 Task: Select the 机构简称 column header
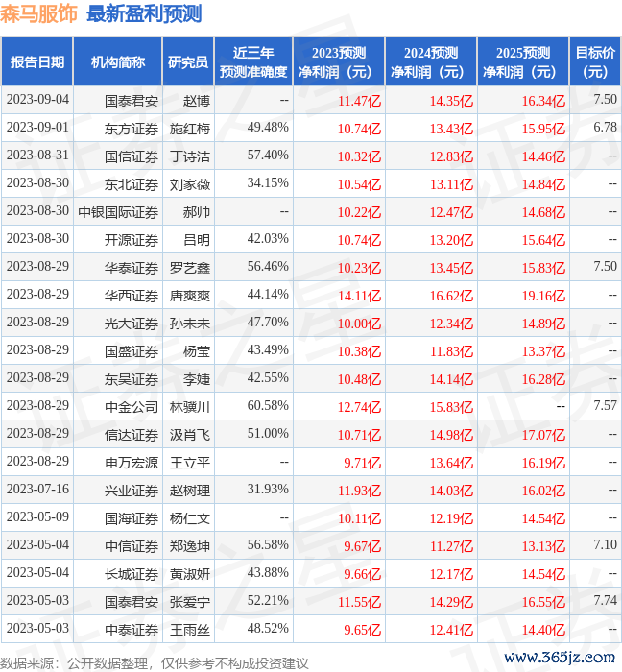coord(118,61)
